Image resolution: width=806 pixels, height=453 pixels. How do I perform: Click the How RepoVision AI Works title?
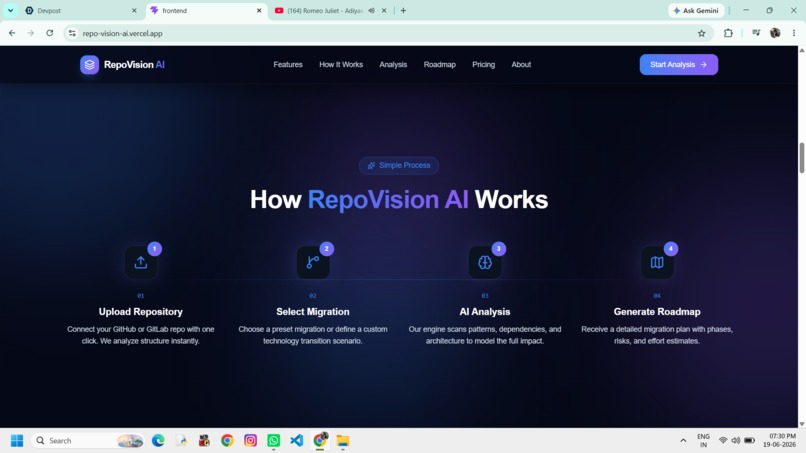click(x=399, y=200)
